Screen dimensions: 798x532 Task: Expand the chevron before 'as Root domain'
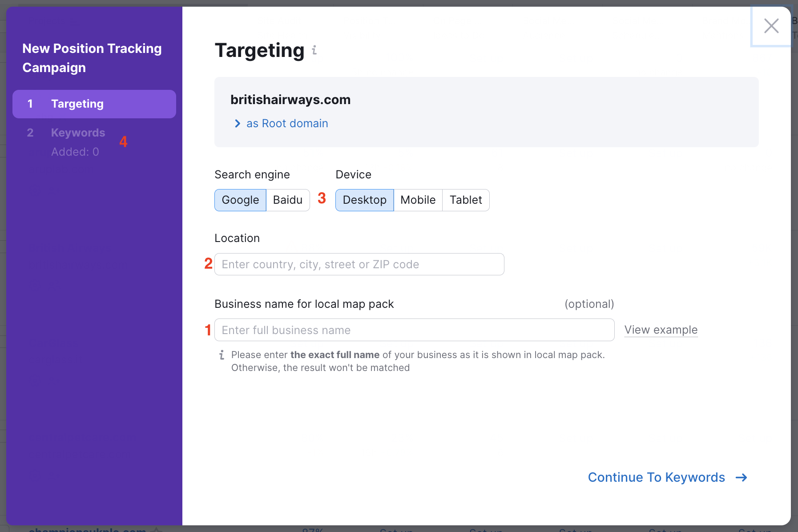pyautogui.click(x=238, y=124)
